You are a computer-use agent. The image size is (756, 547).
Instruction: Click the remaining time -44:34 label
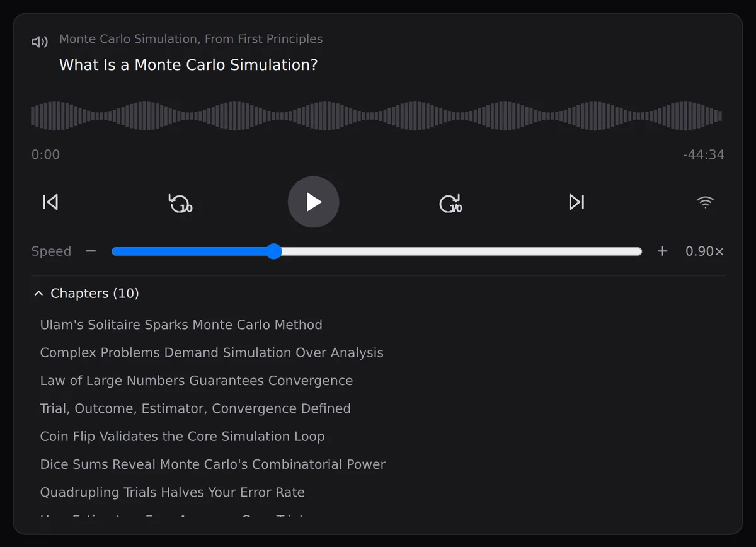[x=704, y=154]
